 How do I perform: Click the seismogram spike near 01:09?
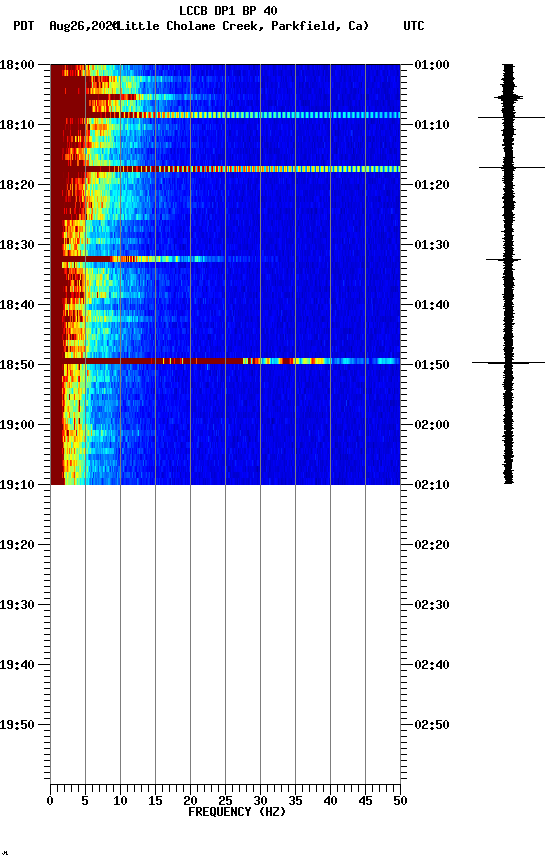(x=511, y=117)
